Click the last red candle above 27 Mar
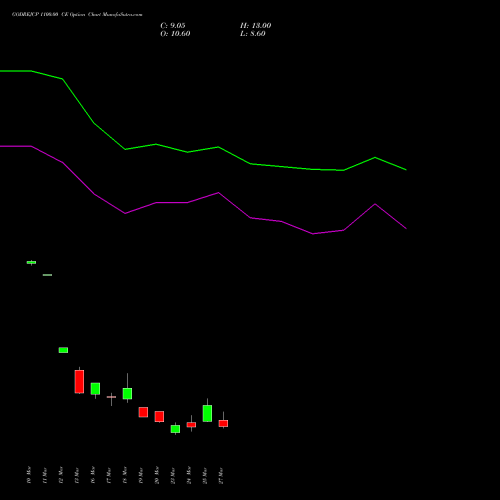500x500 pixels. click(223, 423)
